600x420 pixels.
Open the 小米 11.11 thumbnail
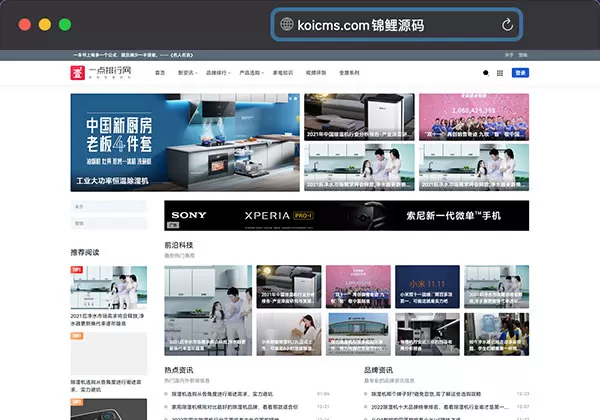(x=427, y=287)
